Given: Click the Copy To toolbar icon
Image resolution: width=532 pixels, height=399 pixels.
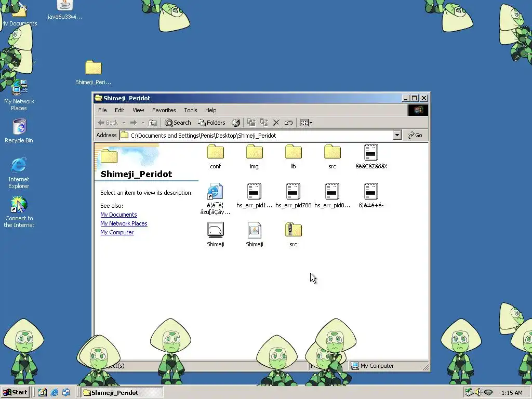Looking at the screenshot, I should point(263,123).
